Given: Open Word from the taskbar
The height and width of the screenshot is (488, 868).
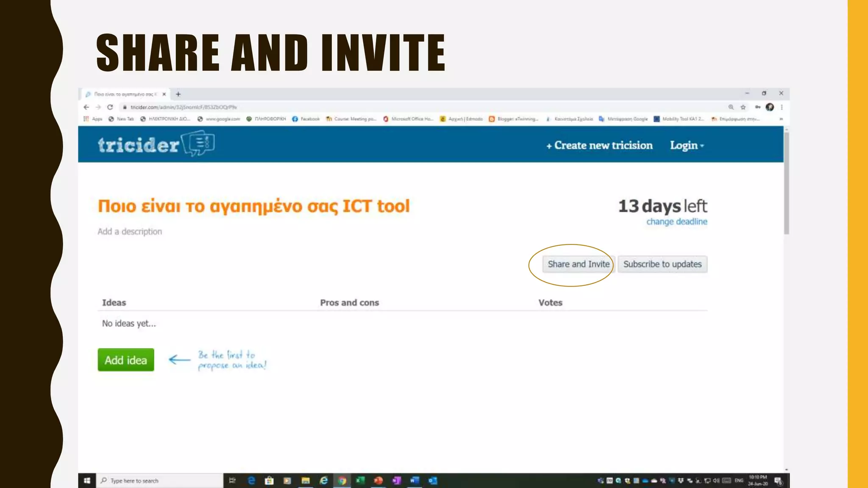Looking at the screenshot, I should point(415,480).
